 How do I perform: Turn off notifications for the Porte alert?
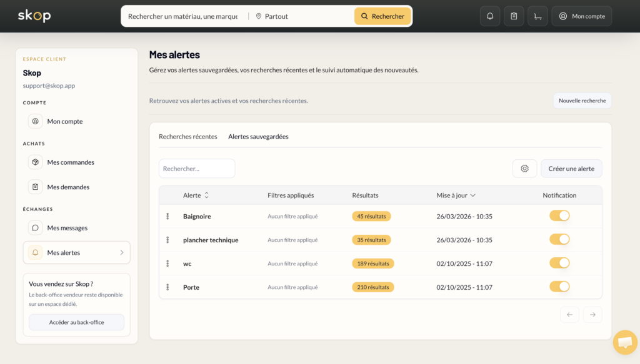click(559, 286)
